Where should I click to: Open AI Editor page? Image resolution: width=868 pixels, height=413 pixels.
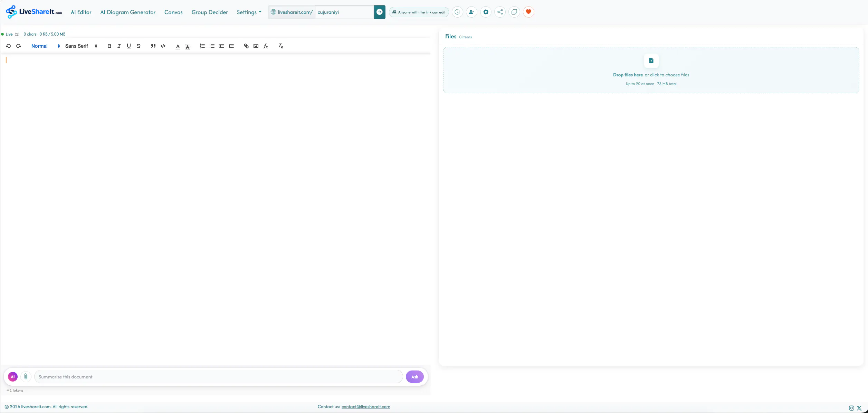81,12
